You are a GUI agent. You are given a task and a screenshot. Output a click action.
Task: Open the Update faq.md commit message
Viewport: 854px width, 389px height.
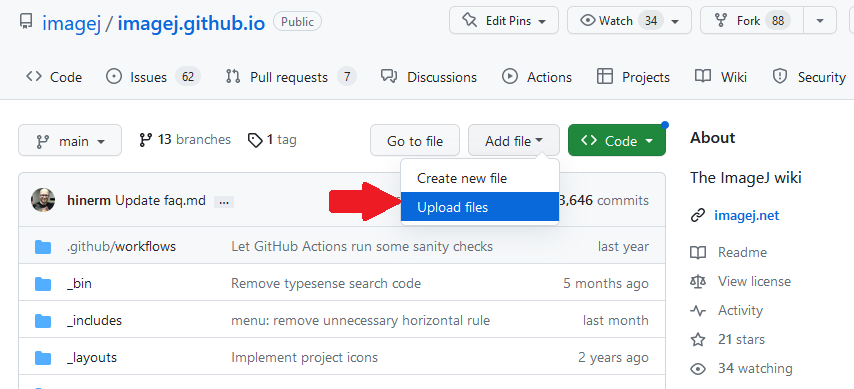coord(160,200)
